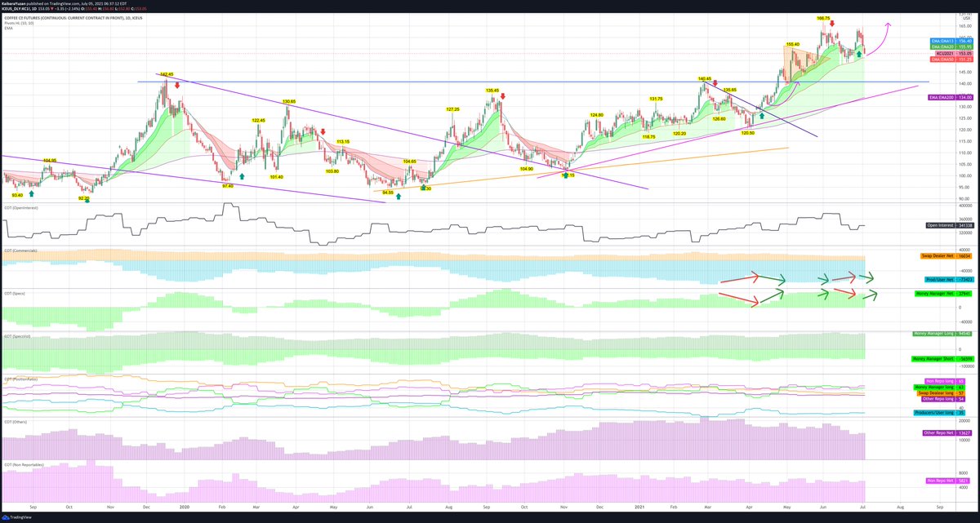Click the 165.00 price axis value
This screenshot has width=980, height=523.
click(964, 26)
